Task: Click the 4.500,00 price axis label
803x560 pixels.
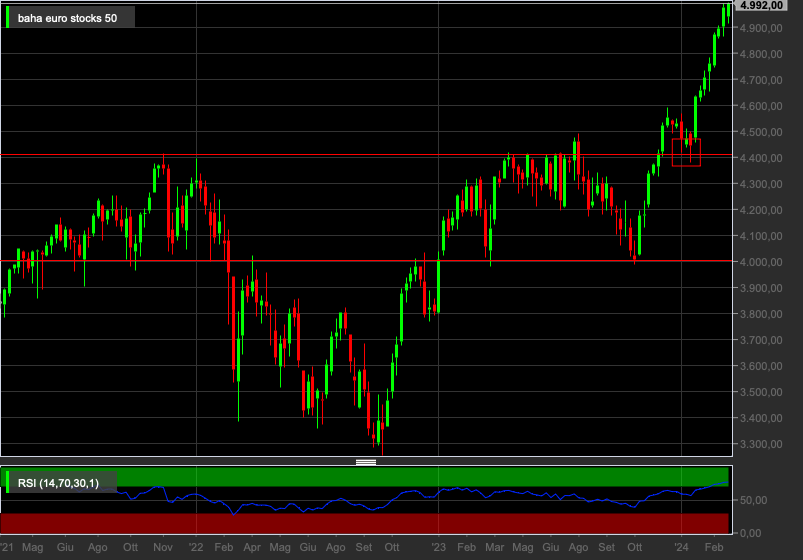Action: [x=761, y=132]
